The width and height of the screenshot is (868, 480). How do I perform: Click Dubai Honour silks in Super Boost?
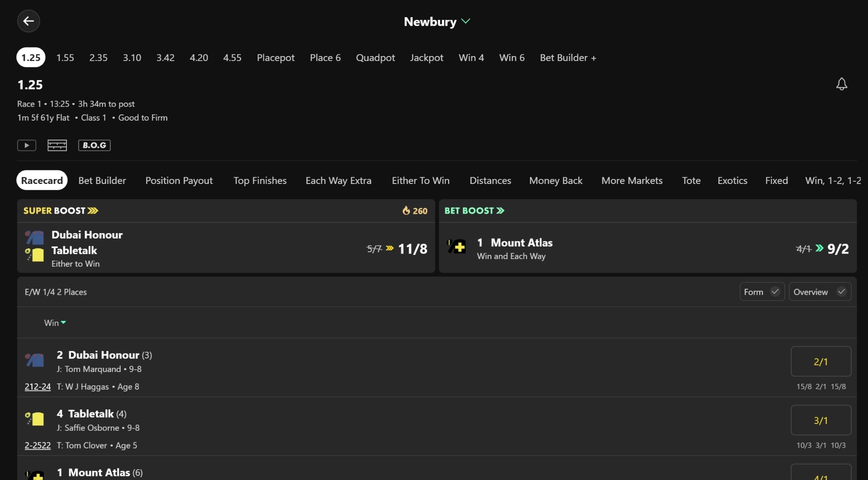tap(34, 237)
